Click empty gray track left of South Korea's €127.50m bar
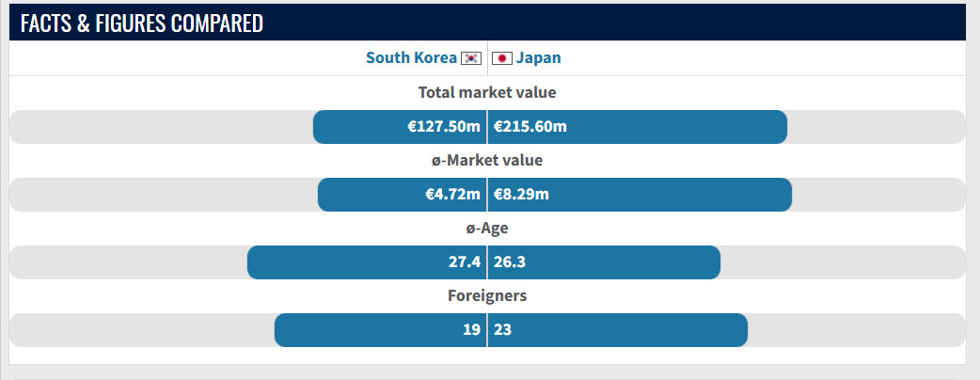The width and height of the screenshot is (980, 380). coord(160,127)
